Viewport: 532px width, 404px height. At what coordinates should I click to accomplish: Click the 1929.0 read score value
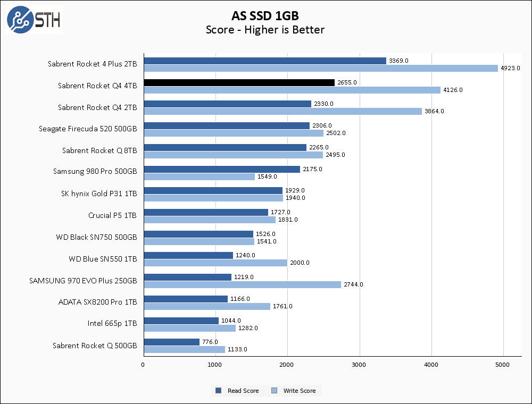click(295, 190)
